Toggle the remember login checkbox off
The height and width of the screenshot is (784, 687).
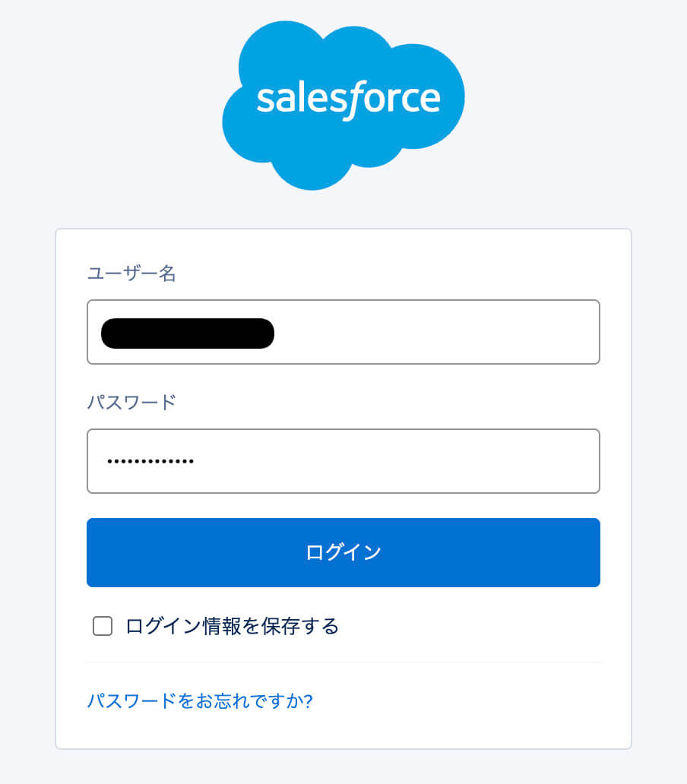103,626
